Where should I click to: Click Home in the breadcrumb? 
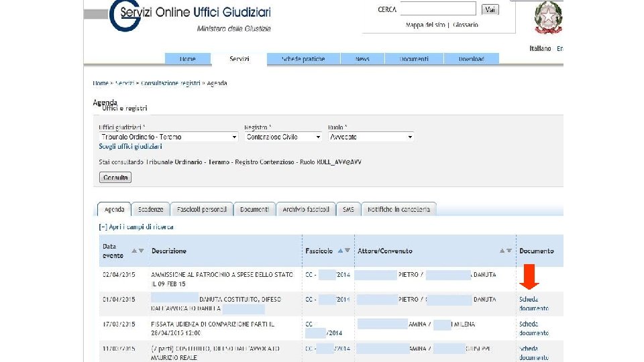coord(100,83)
